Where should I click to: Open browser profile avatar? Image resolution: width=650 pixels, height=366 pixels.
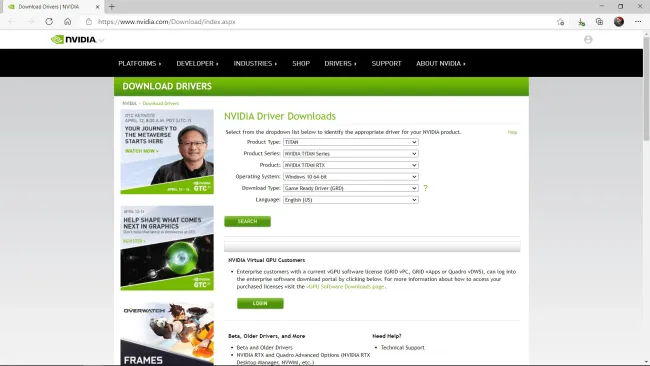click(x=619, y=22)
